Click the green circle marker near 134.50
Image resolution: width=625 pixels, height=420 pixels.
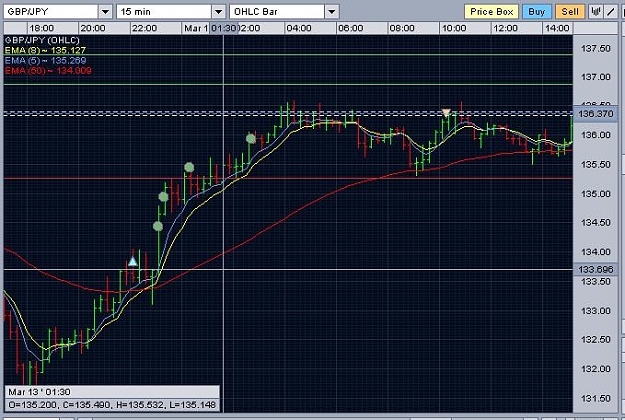158,226
